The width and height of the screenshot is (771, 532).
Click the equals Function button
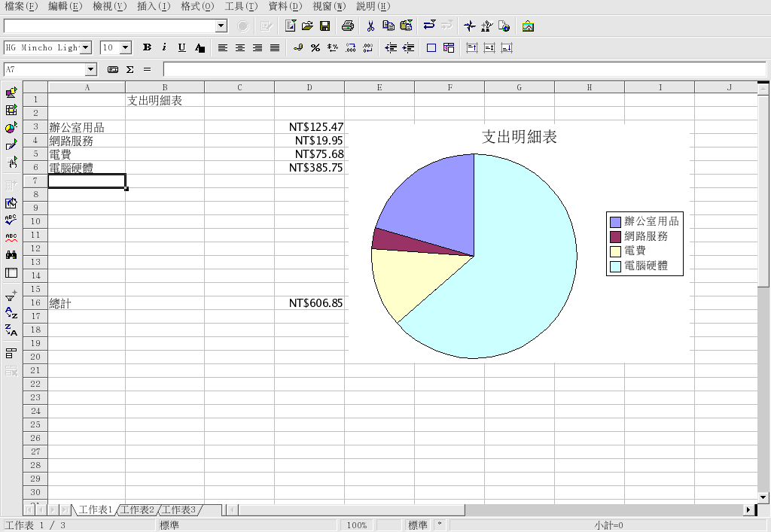147,69
